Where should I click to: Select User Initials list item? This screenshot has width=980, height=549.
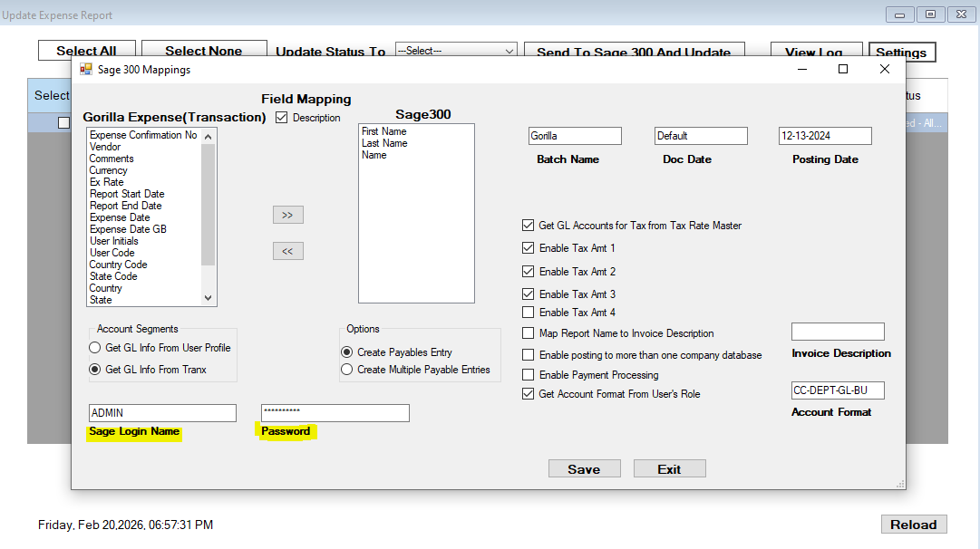click(x=113, y=241)
